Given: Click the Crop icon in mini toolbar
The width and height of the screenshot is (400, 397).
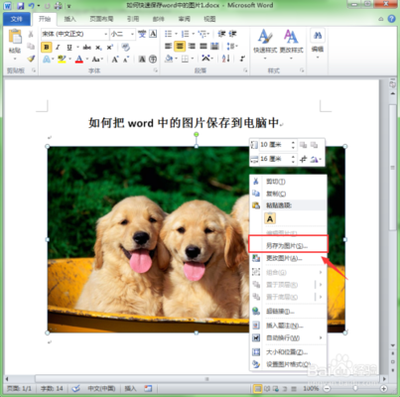Looking at the screenshot, I should pos(303,159).
